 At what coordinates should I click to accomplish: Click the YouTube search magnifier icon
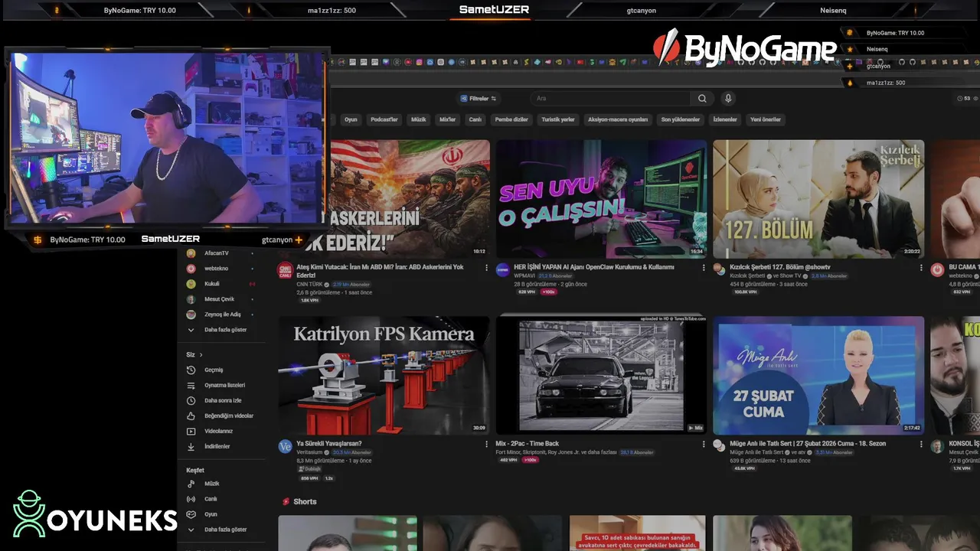(x=702, y=99)
